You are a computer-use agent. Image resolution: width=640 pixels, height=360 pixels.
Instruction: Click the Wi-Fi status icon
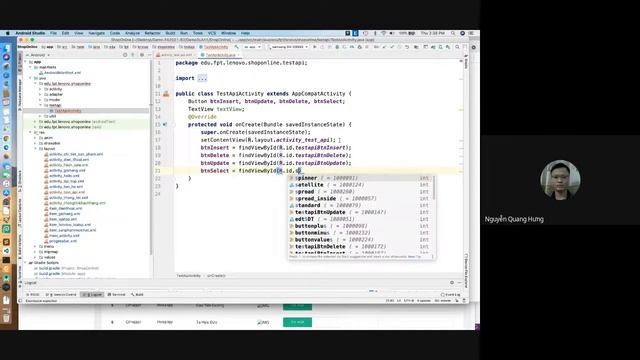[384, 33]
